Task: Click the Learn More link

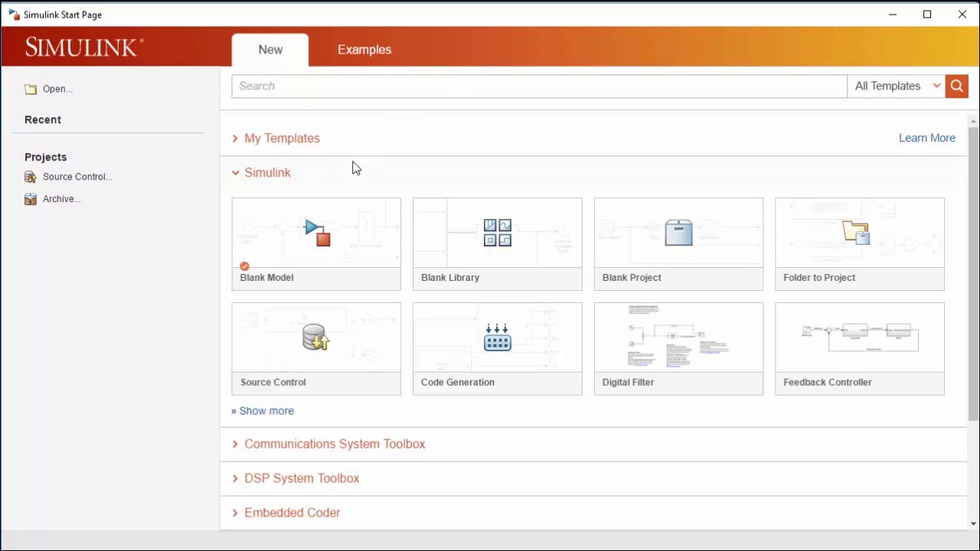Action: coord(927,138)
